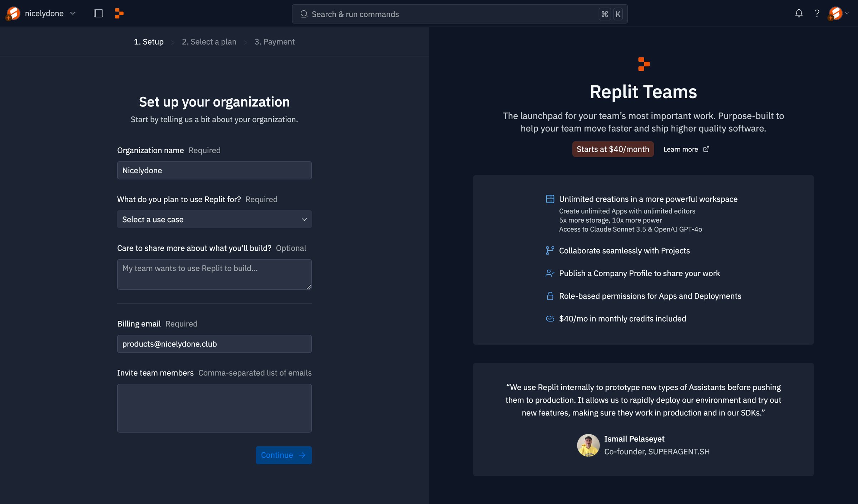Click the nicelydone workspace avatar logo
858x504 pixels.
tap(13, 14)
